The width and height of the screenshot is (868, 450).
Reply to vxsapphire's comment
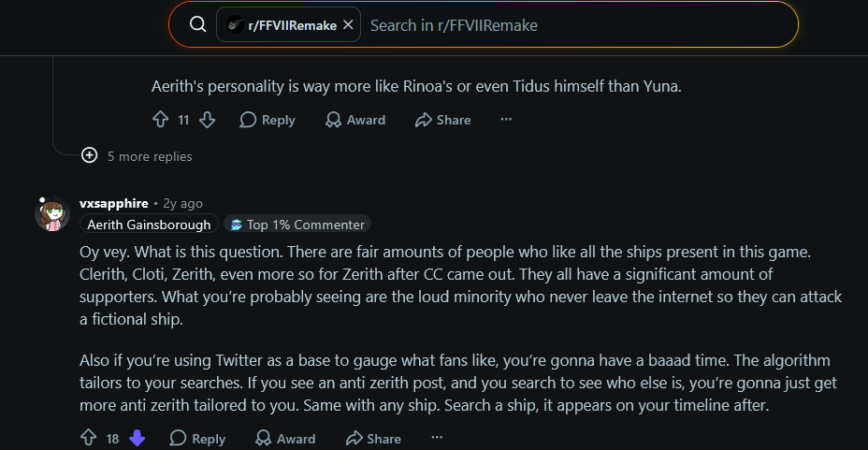(197, 439)
